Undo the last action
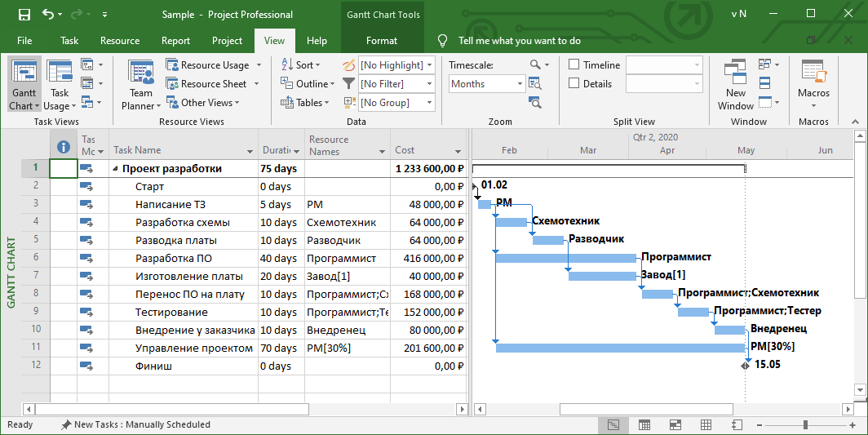 (48, 15)
